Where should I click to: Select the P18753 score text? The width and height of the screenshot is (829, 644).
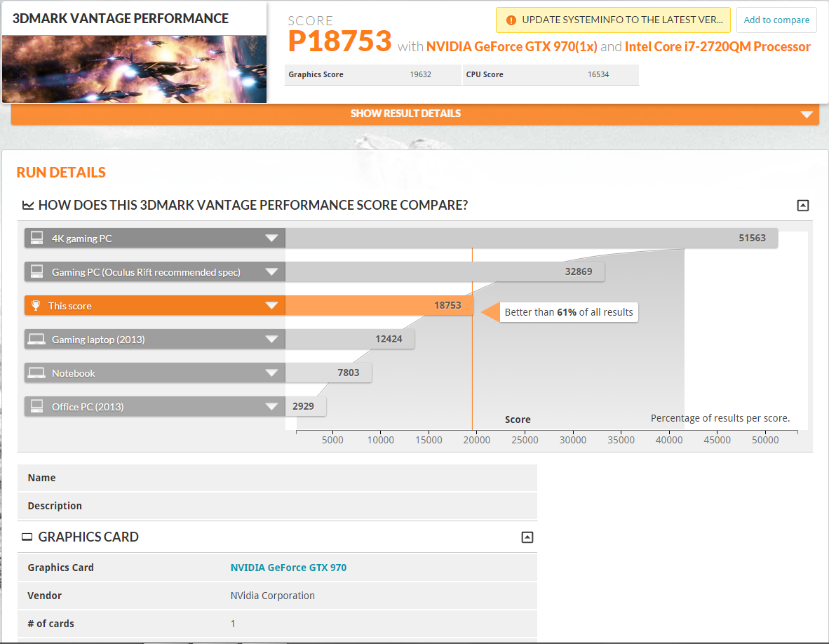pyautogui.click(x=339, y=41)
